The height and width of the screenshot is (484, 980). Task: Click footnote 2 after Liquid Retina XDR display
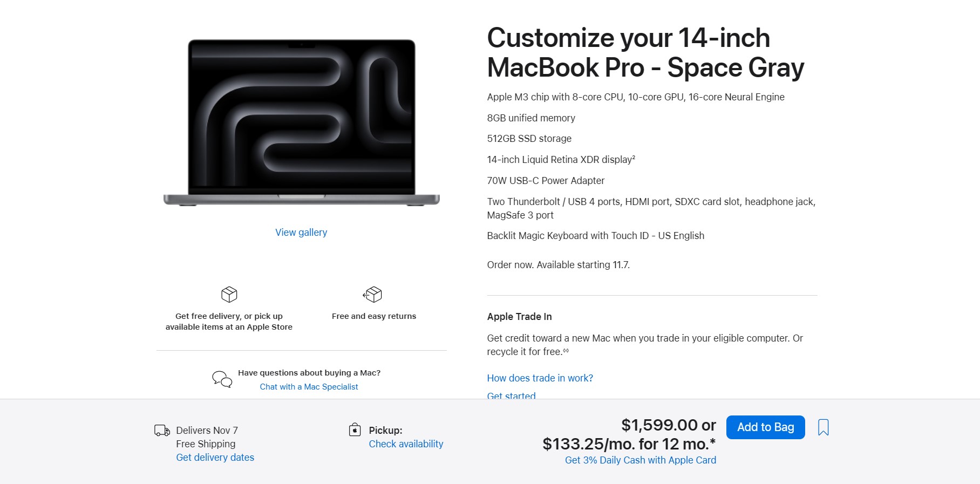coord(634,158)
